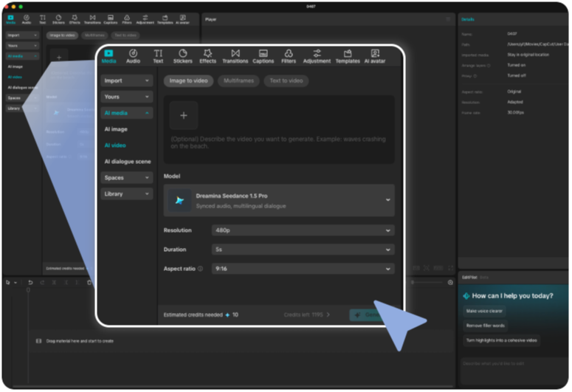Click the small Audio icon in the background toolbar
The width and height of the screenshot is (572, 392).
(x=27, y=19)
